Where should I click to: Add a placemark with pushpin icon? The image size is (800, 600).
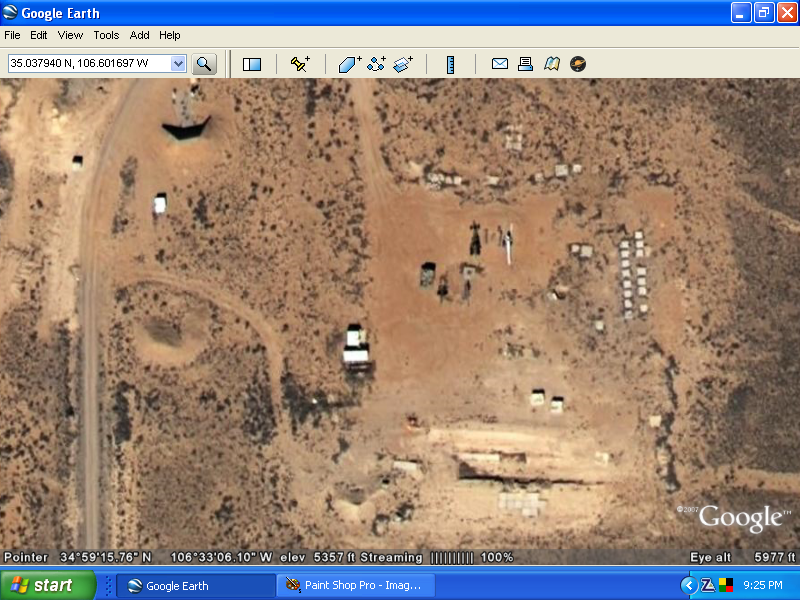[x=300, y=64]
